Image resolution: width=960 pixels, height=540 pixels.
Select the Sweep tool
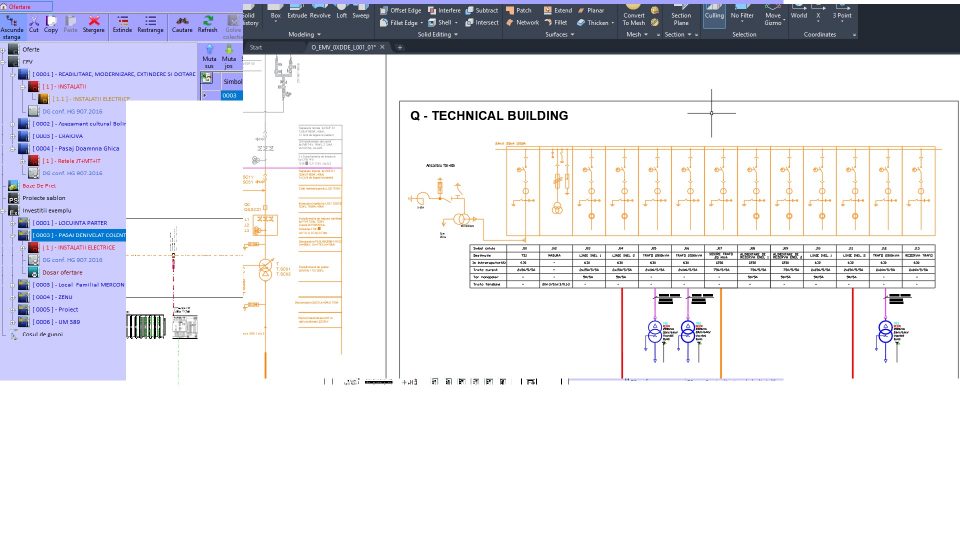coord(361,12)
